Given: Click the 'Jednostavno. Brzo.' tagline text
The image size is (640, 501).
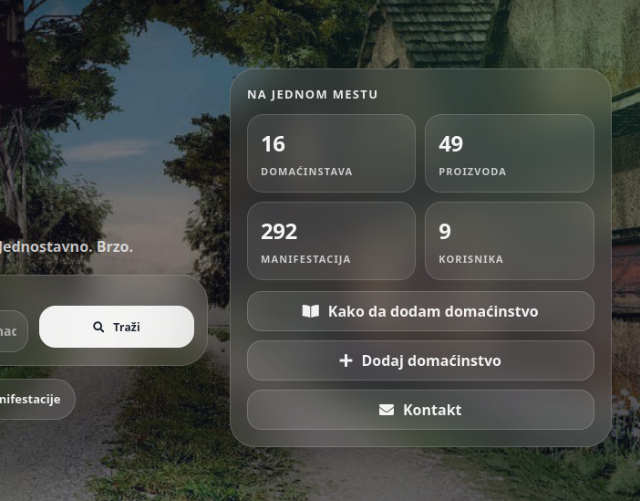Looking at the screenshot, I should 66,247.
